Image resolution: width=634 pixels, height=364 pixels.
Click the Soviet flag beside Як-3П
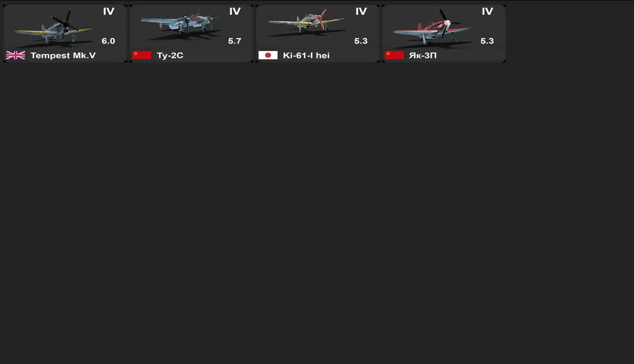(x=394, y=55)
